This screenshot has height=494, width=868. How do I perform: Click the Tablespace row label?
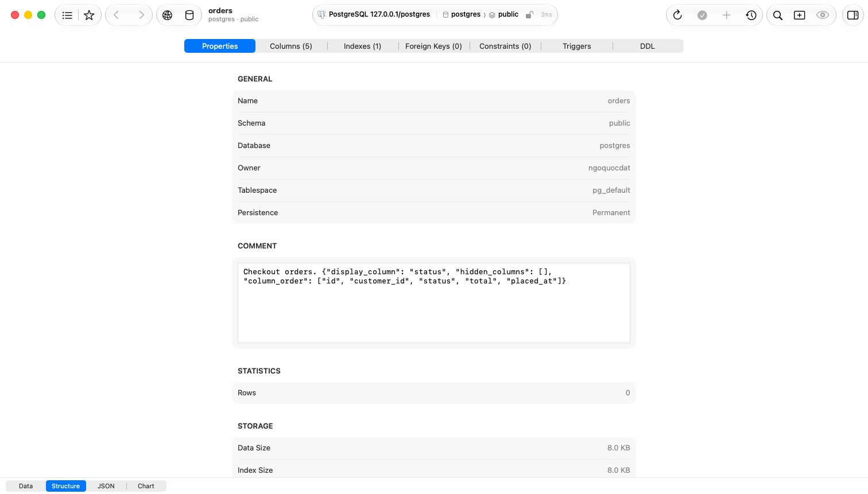[257, 190]
